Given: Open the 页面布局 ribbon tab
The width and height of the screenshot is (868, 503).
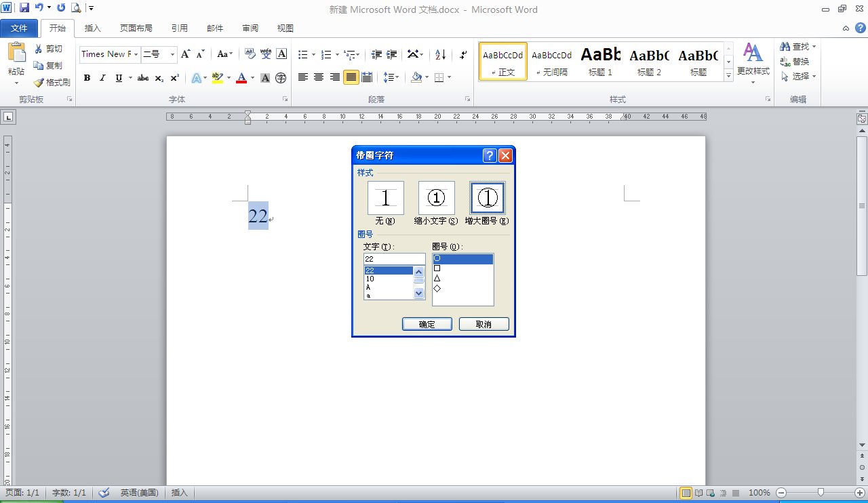Looking at the screenshot, I should [136, 28].
